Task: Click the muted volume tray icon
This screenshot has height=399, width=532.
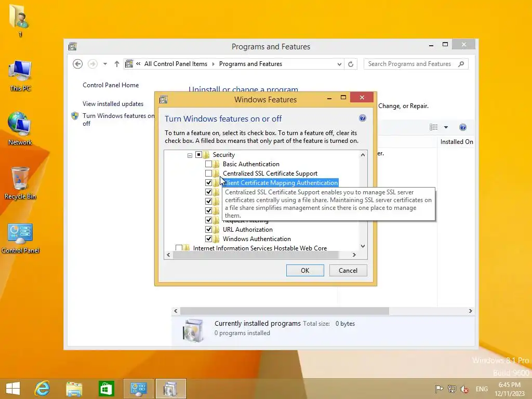Action: [464, 389]
